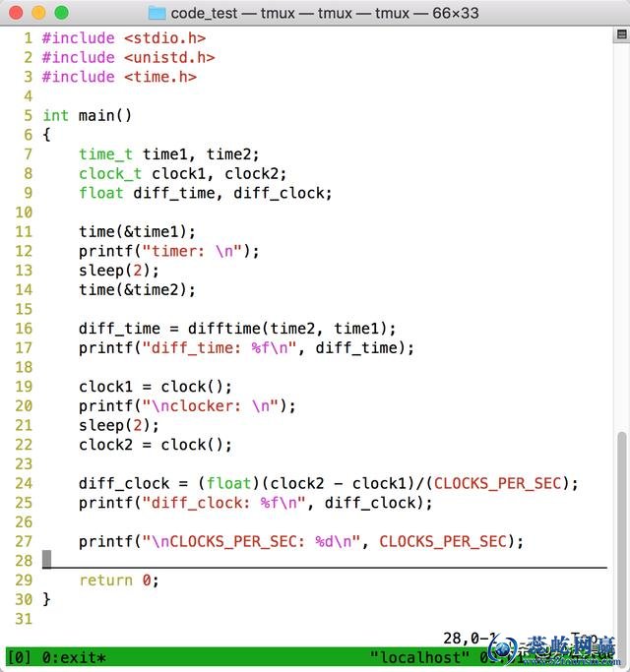Click the yellow minimize window button
The image size is (630, 672).
(x=38, y=13)
